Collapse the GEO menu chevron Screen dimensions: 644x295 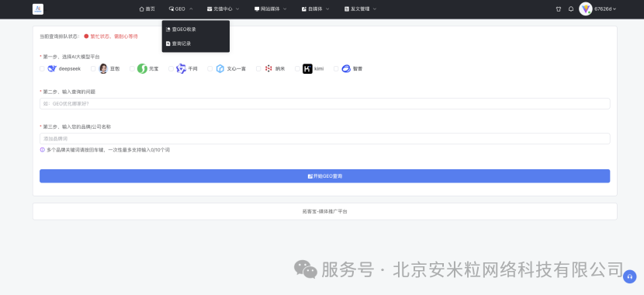[191, 9]
